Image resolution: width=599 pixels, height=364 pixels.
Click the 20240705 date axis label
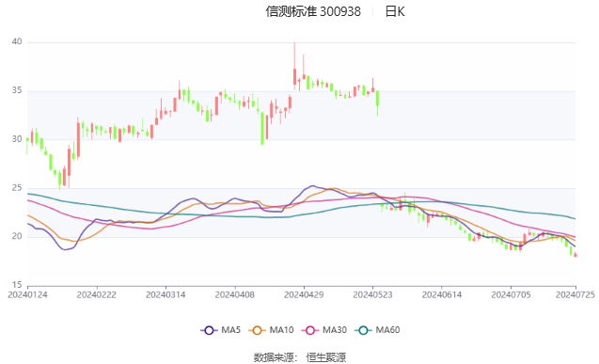point(511,294)
